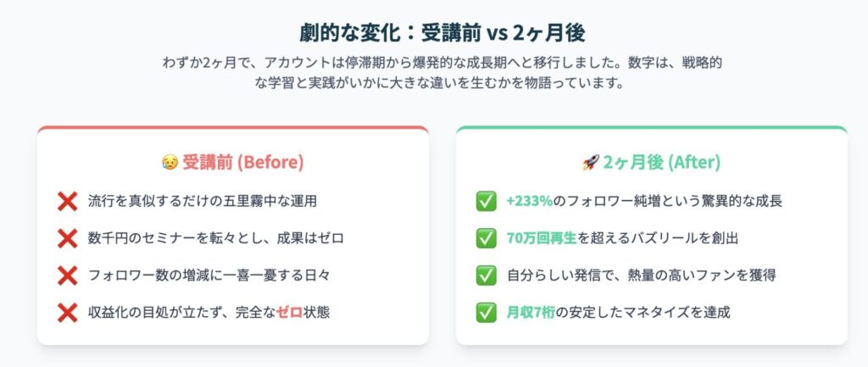
Task: Click the highlighted 月収7桁 text
Action: point(531,312)
